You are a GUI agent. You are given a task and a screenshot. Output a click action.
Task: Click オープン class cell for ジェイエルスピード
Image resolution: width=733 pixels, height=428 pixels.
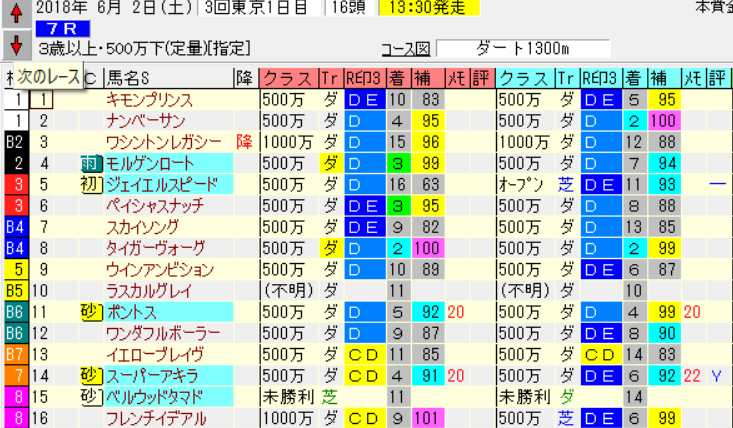click(522, 185)
